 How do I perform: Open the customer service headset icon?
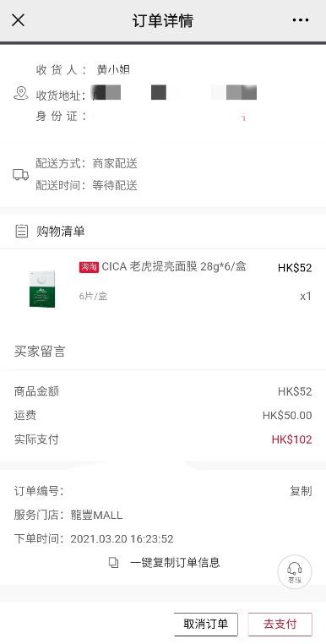pyautogui.click(x=295, y=571)
